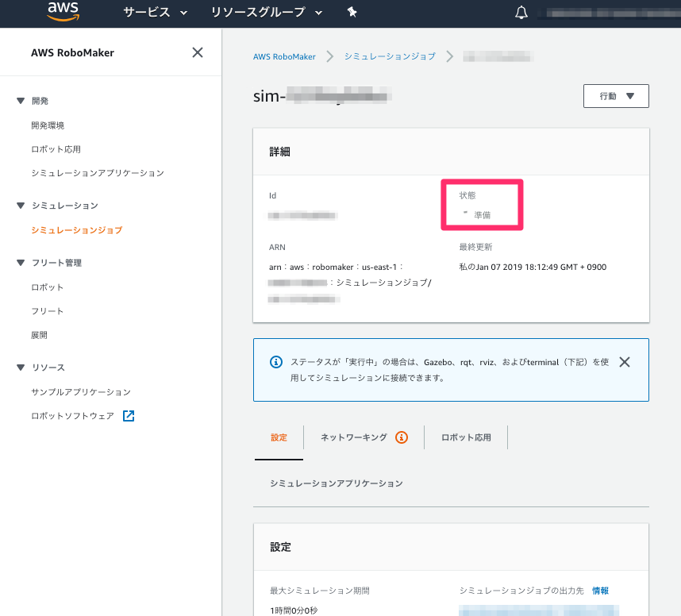Click the AWS logo in the top bar

pyautogui.click(x=63, y=12)
